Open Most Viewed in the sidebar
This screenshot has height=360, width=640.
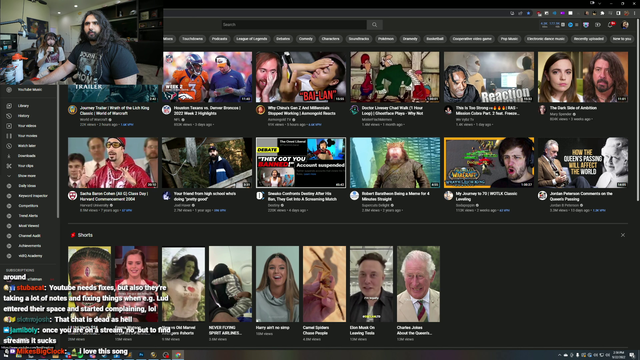click(29, 226)
